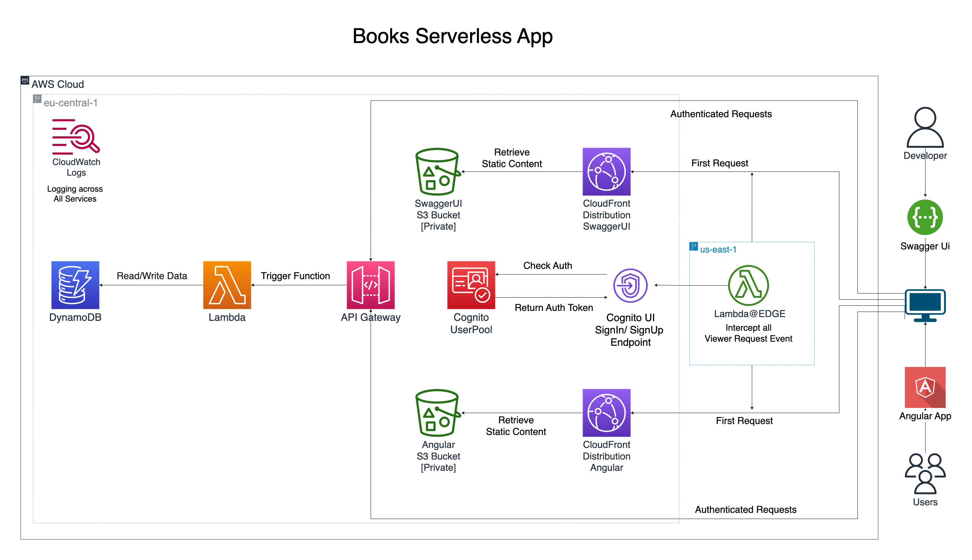
Task: Click the CloudFront Distribution SwaggerUI icon
Action: pos(606,172)
